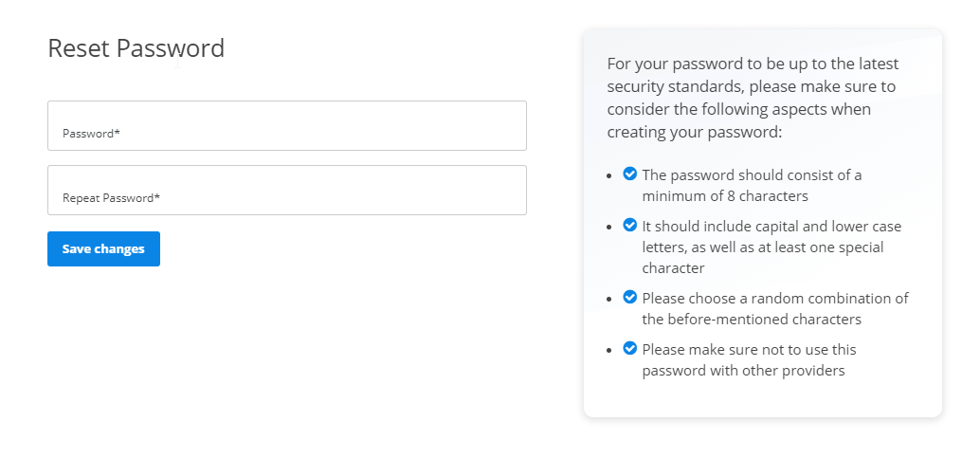Click the Reset Password heading
The image size is (980, 458).
pos(136,48)
